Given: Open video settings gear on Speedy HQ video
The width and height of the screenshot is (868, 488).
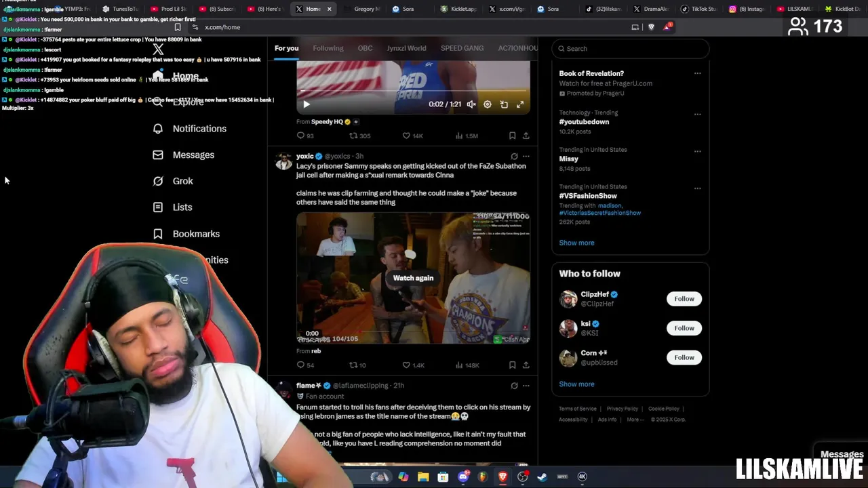Looking at the screenshot, I should [x=487, y=104].
